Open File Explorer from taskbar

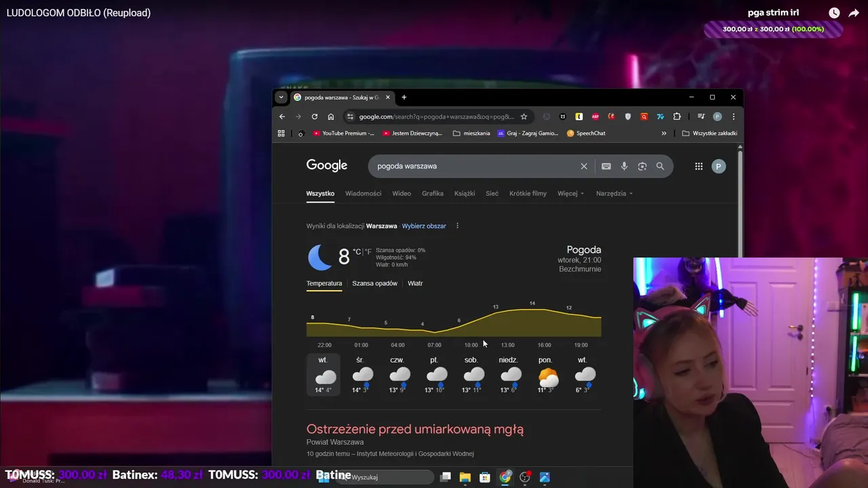pos(465,477)
